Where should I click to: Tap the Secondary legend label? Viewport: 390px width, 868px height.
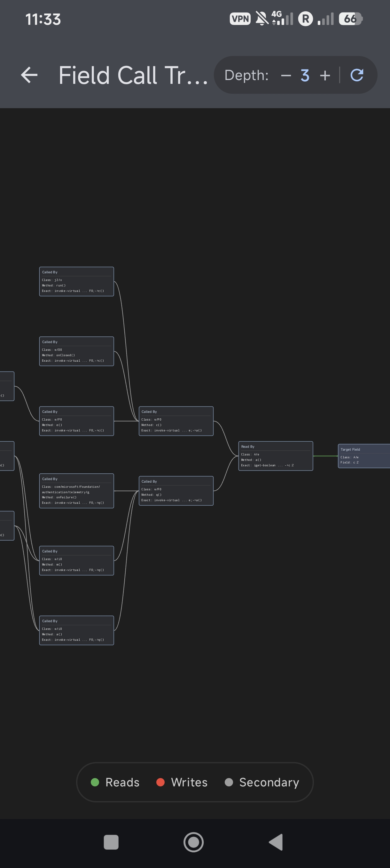pyautogui.click(x=269, y=782)
